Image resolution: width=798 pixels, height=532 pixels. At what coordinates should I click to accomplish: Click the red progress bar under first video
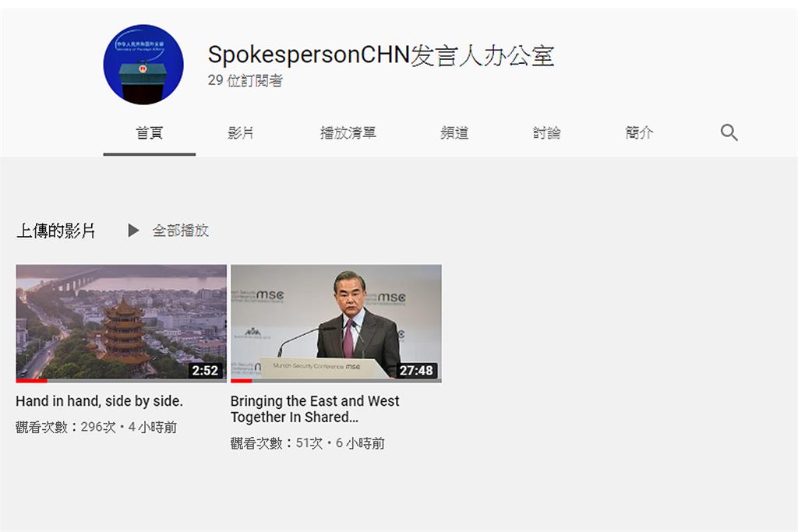click(x=31, y=380)
